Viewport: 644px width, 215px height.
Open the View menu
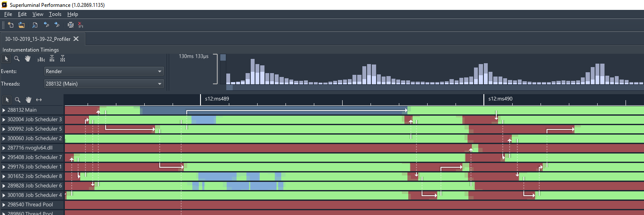38,14
